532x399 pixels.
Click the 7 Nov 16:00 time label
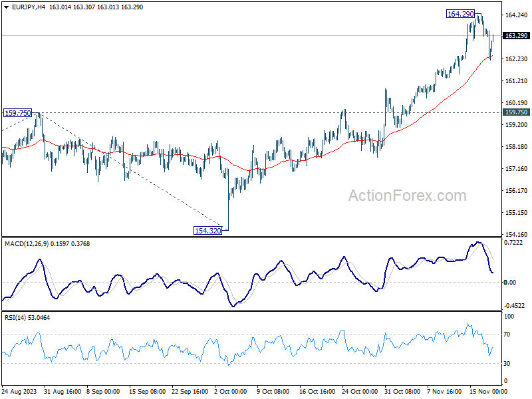pos(444,392)
